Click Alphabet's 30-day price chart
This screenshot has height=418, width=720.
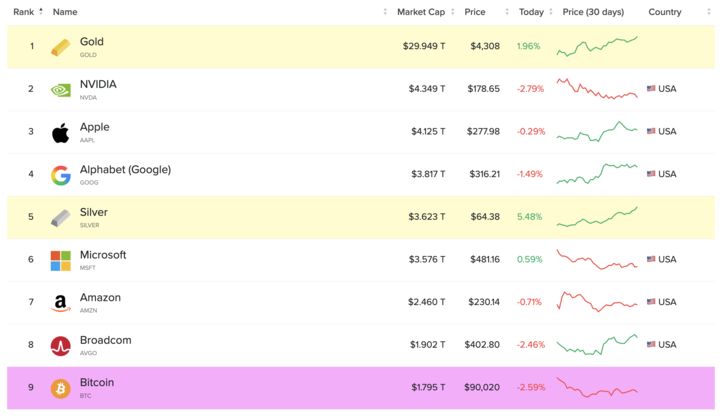pyautogui.click(x=597, y=174)
